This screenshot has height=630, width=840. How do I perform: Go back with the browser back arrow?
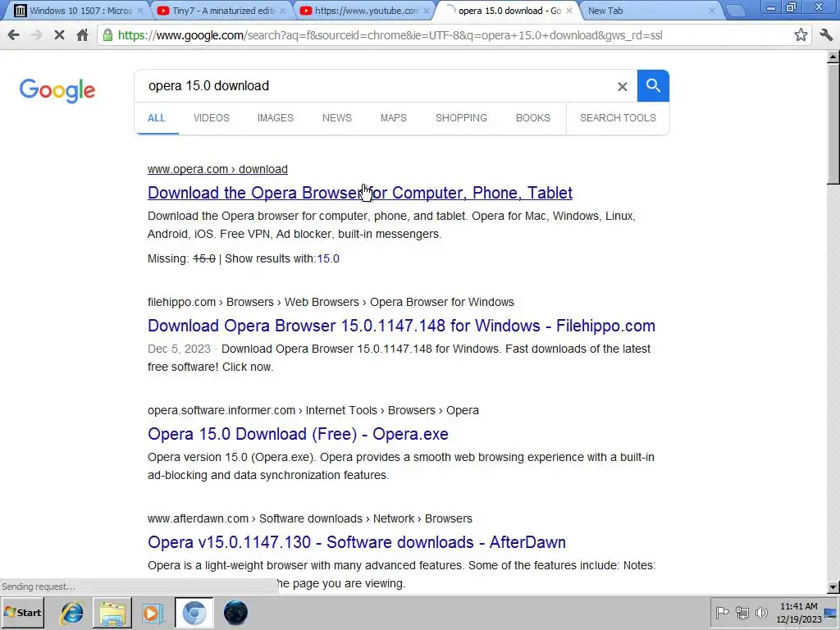pos(13,35)
